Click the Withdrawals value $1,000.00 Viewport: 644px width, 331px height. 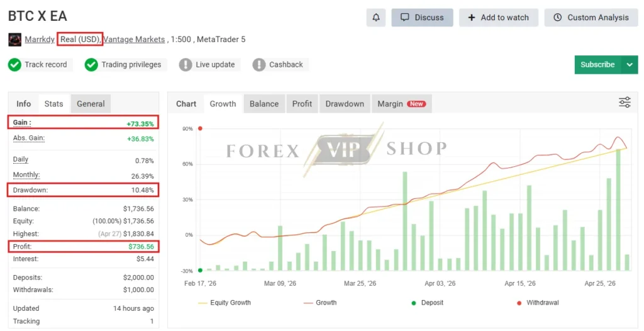[x=138, y=290]
